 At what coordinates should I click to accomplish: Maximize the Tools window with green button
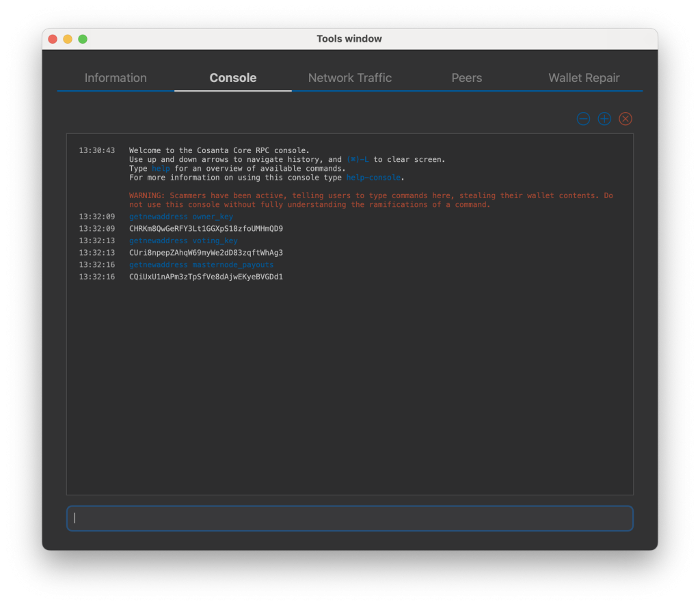pyautogui.click(x=83, y=39)
